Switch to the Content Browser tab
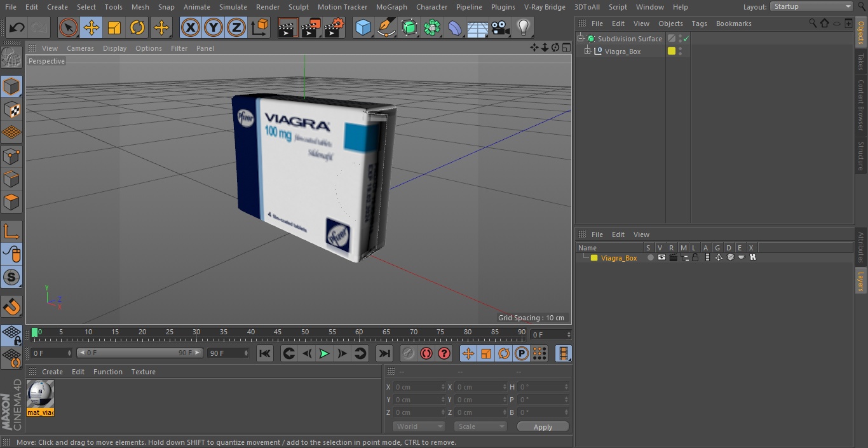The width and height of the screenshot is (868, 448). pos(861,105)
